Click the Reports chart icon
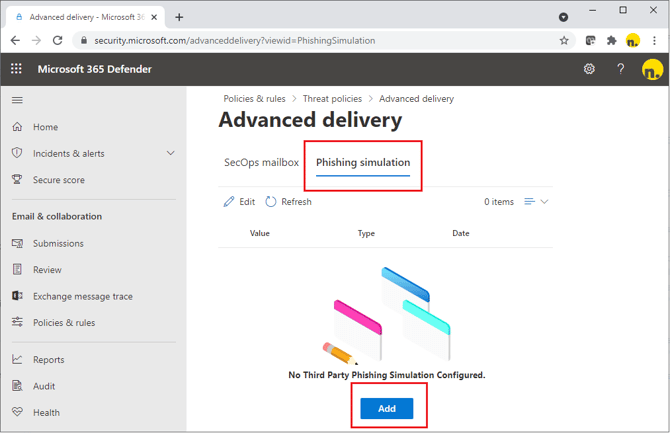The image size is (670, 433). coord(17,359)
